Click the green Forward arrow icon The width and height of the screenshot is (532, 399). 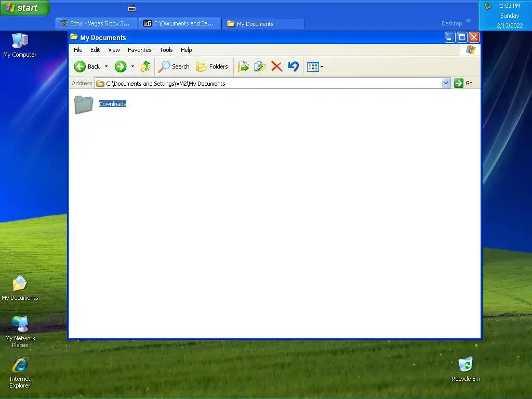[121, 66]
